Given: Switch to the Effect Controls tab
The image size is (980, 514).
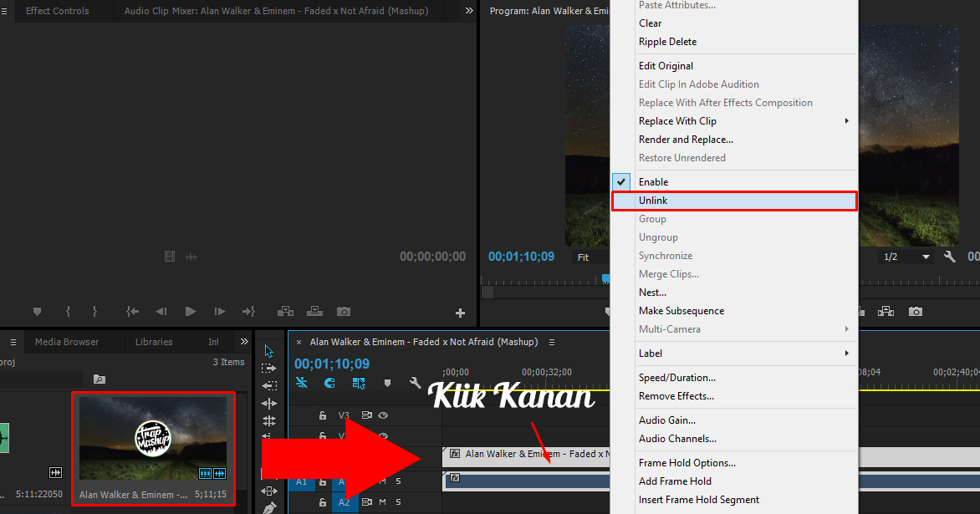Looking at the screenshot, I should pyautogui.click(x=57, y=11).
